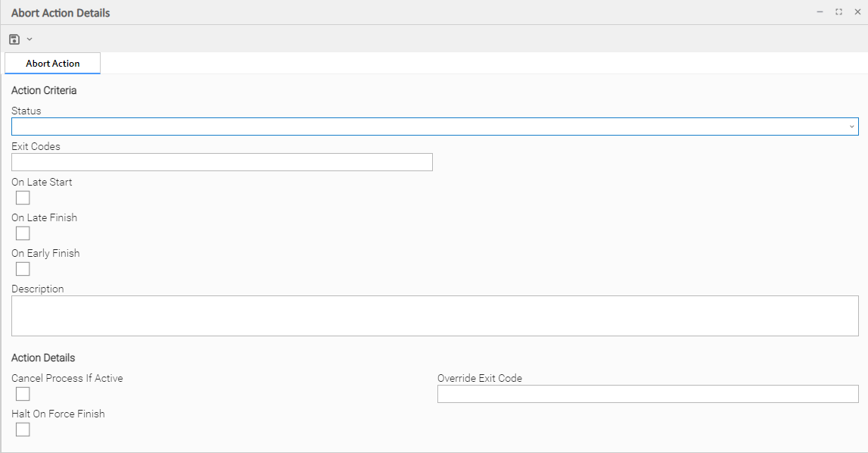Focus the Exit Codes input field
868x453 pixels.
(222, 162)
